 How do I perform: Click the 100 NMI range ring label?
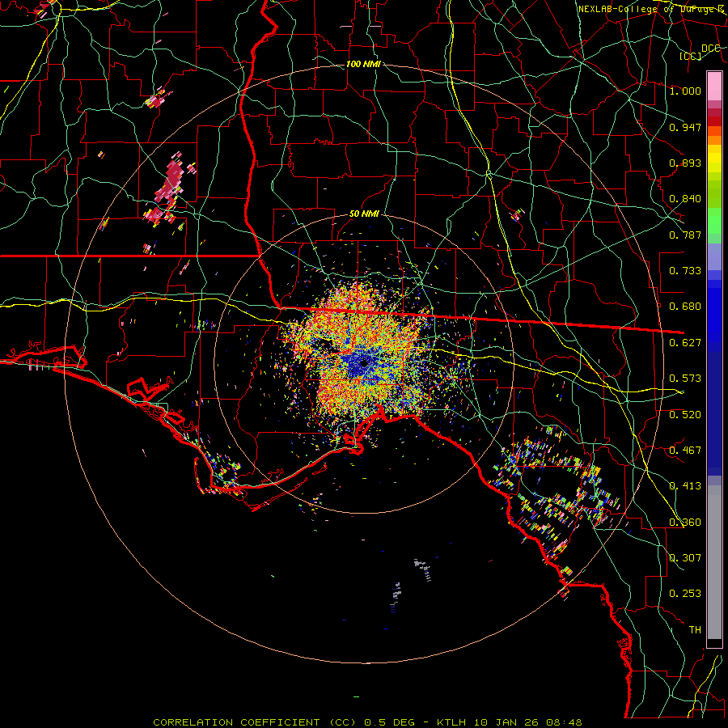[363, 64]
